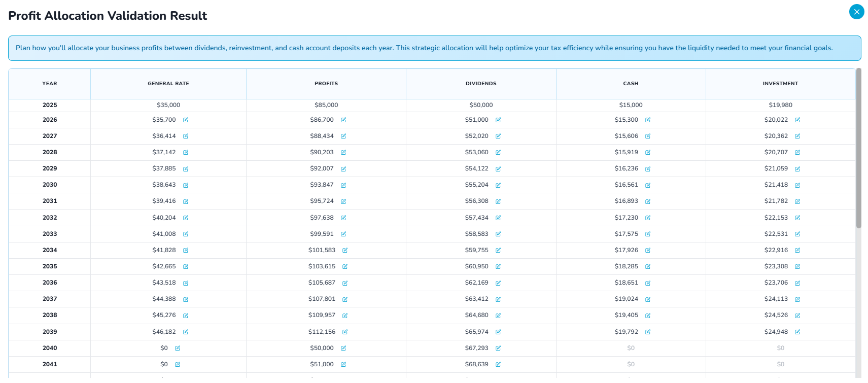Edit 2029 General Rate $37,885
Viewport: 868px width, 383px height.
[186, 169]
